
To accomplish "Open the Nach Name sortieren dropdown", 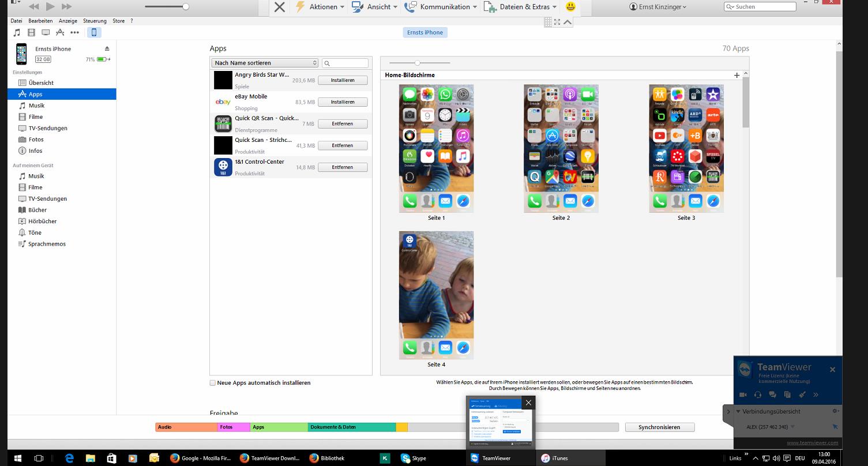I will (265, 63).
